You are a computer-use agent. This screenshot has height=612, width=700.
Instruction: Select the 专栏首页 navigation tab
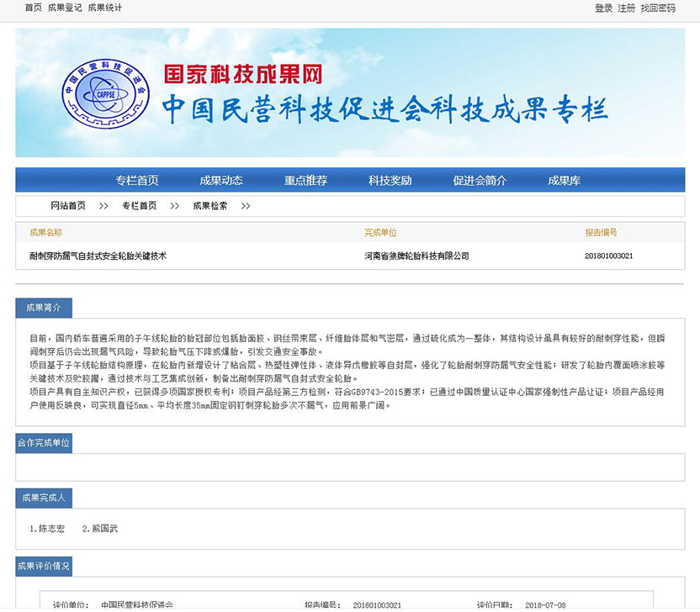click(136, 181)
